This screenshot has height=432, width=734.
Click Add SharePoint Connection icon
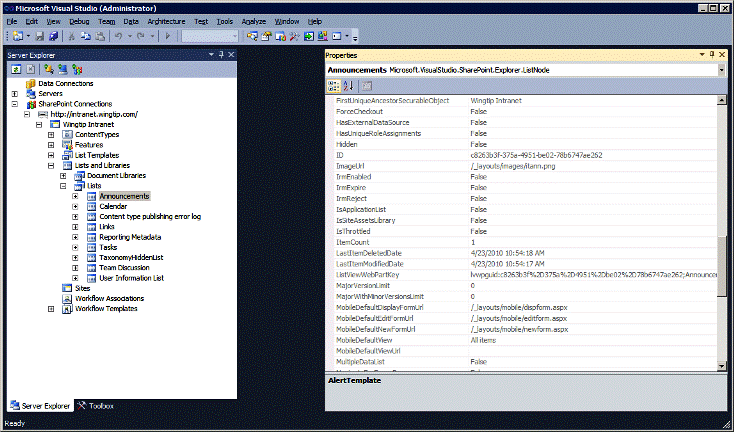(77, 69)
